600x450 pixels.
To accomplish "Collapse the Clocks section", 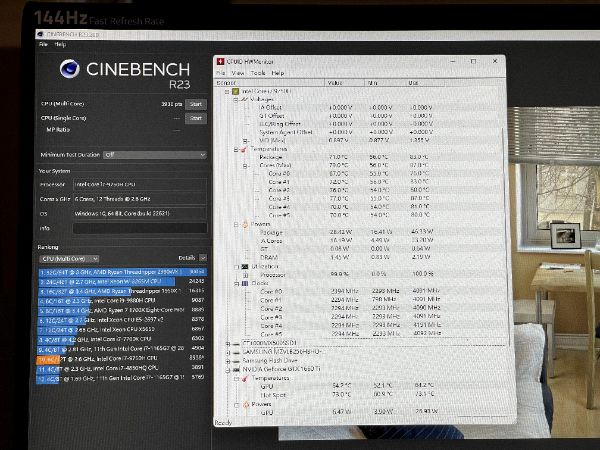I will pos(237,284).
